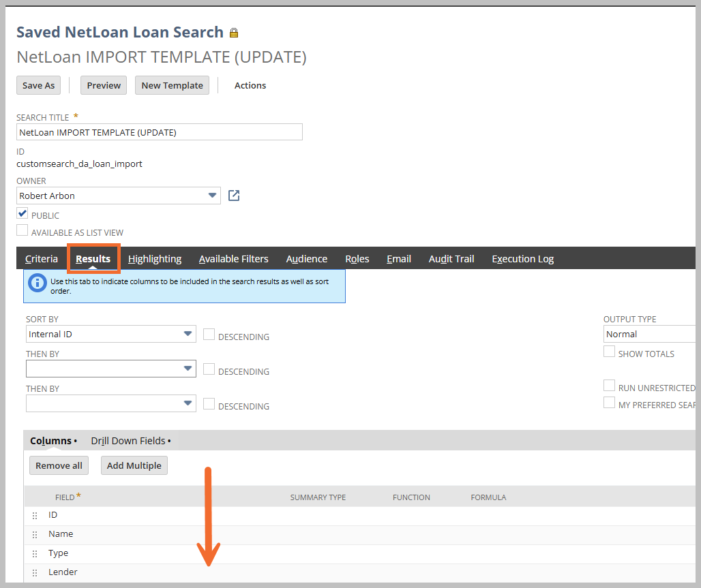
Task: Click the Function column header
Action: click(411, 497)
